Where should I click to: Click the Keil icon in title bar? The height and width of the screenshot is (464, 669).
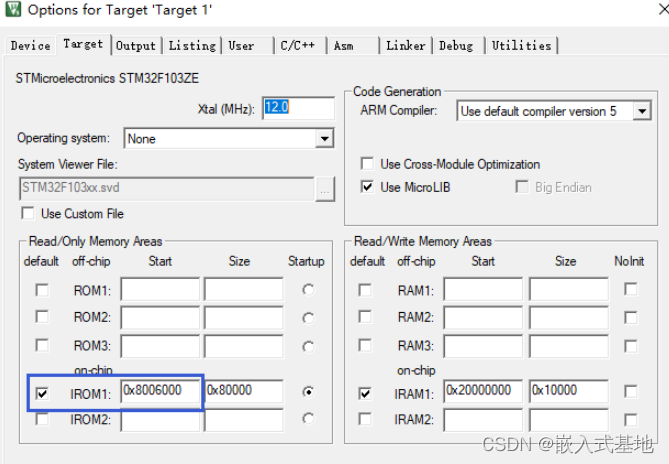pyautogui.click(x=13, y=11)
